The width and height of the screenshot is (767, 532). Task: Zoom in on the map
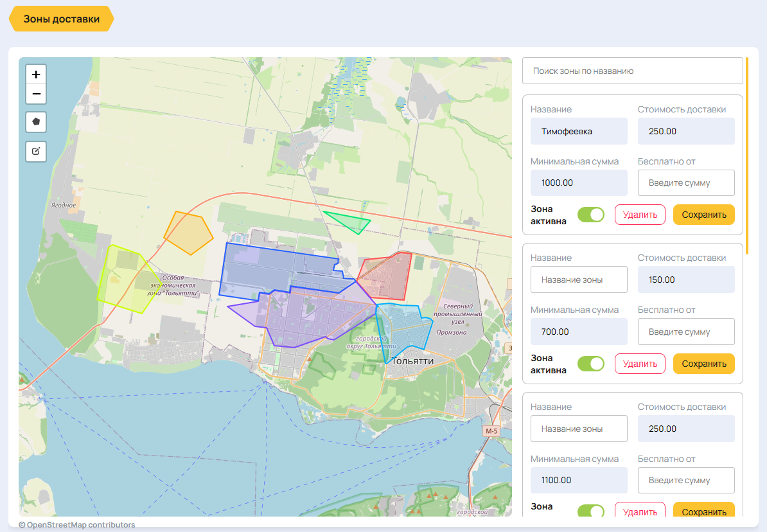(36, 75)
